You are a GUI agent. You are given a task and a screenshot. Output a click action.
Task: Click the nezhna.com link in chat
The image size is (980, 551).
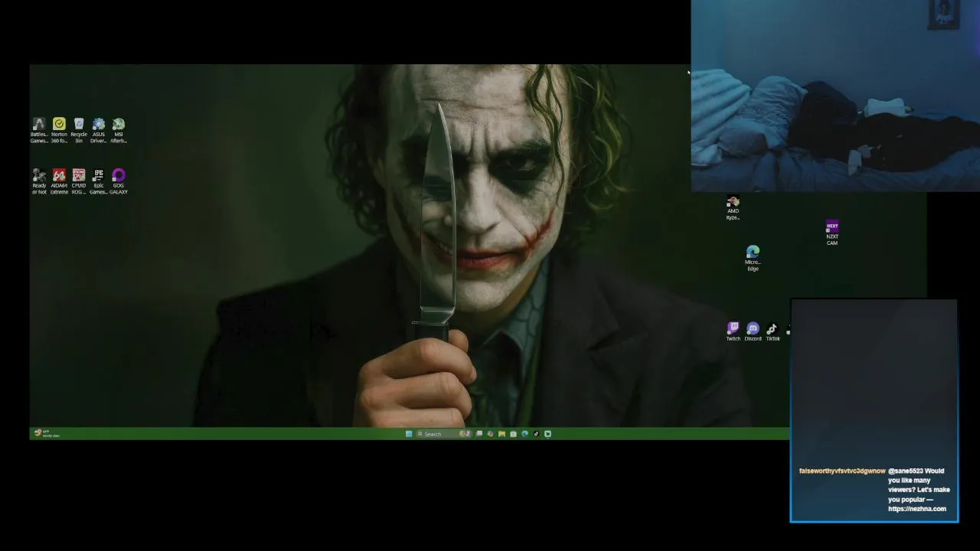(x=917, y=509)
